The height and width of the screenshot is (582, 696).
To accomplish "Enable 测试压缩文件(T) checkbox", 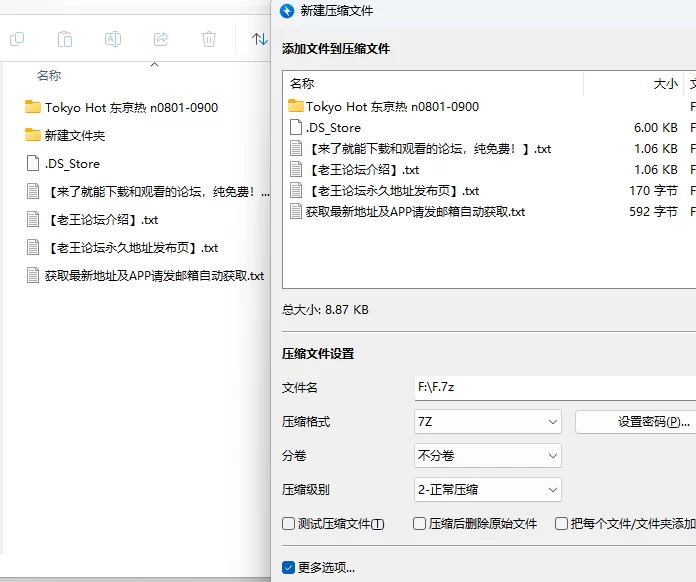I will (x=289, y=523).
